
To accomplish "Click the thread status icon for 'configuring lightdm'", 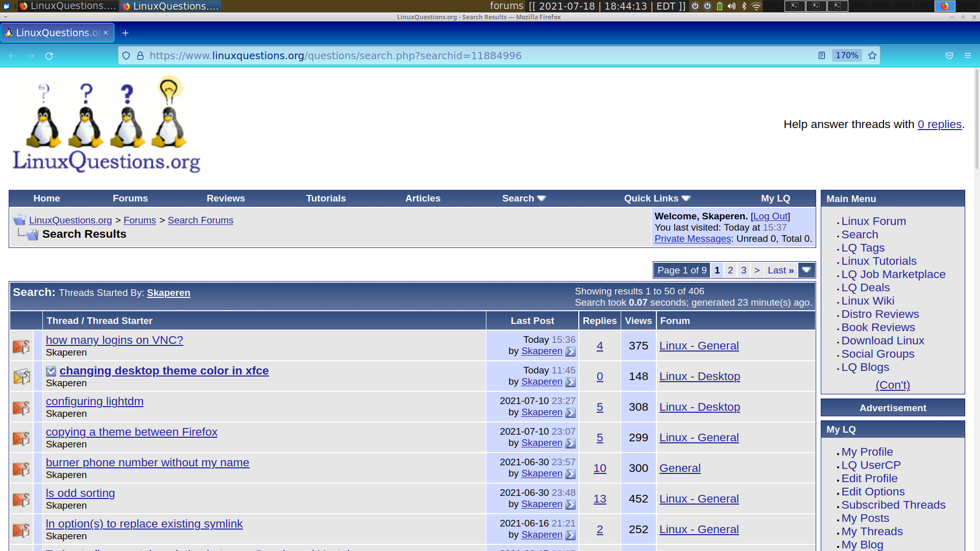I will tap(21, 408).
